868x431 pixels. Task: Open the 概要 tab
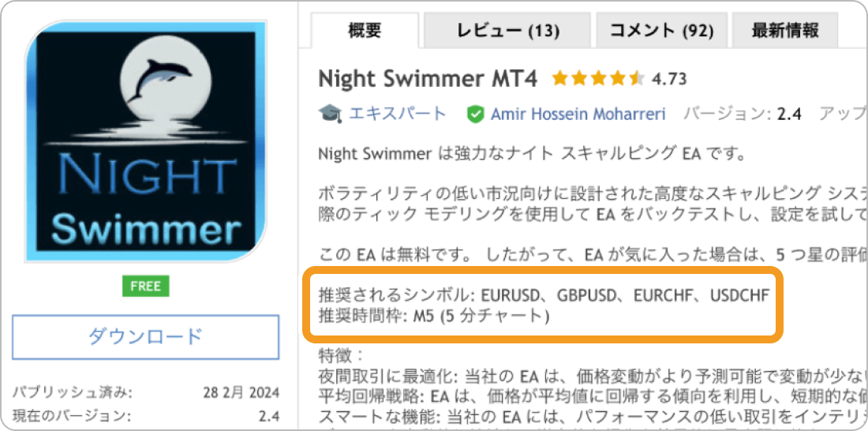click(365, 32)
